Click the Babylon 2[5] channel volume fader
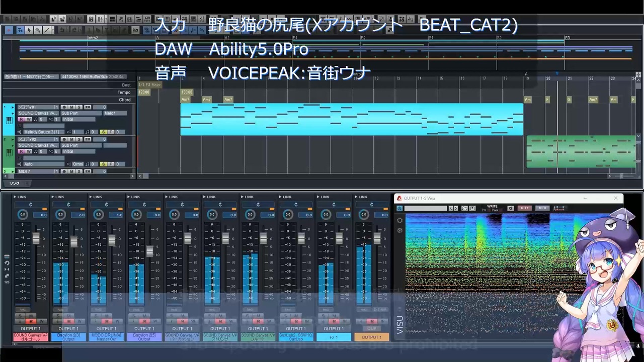 [x=149, y=251]
